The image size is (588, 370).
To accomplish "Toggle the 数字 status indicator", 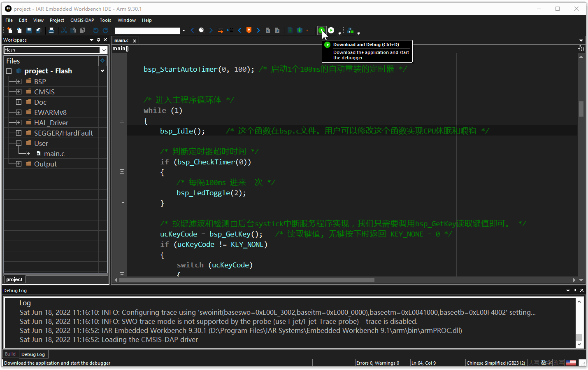I will [546, 363].
